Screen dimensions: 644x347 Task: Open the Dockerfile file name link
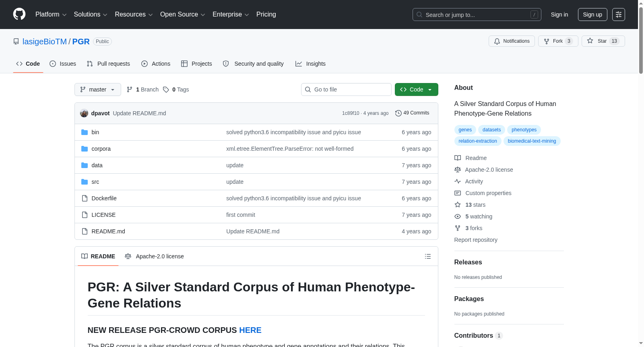tap(104, 198)
